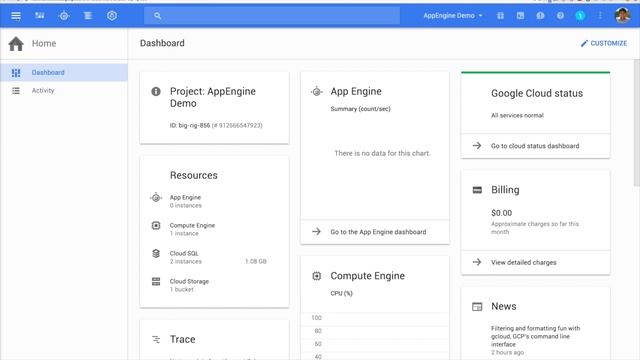Image resolution: width=640 pixels, height=360 pixels.
Task: Open the pinned App Engine shortcut in top bar
Action: point(64,16)
